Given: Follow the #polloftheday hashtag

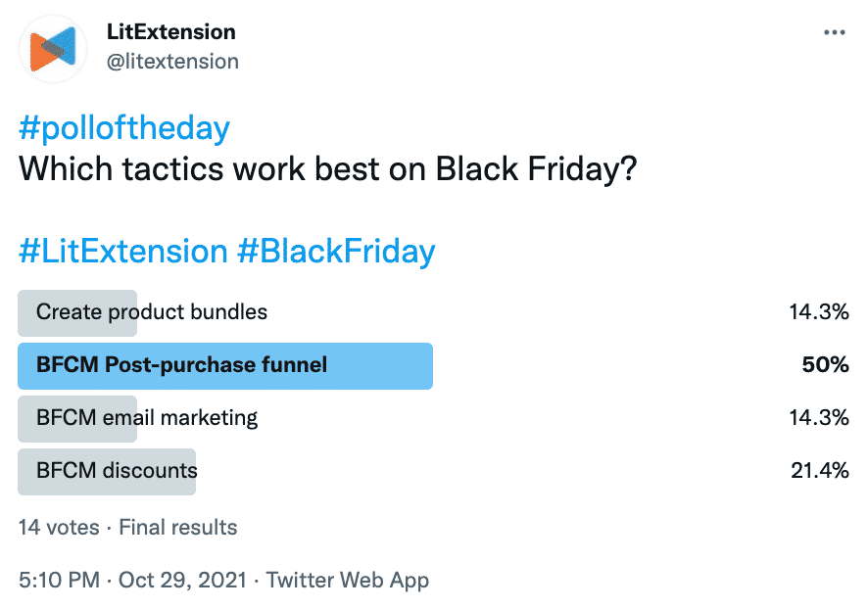Looking at the screenshot, I should click(x=124, y=128).
